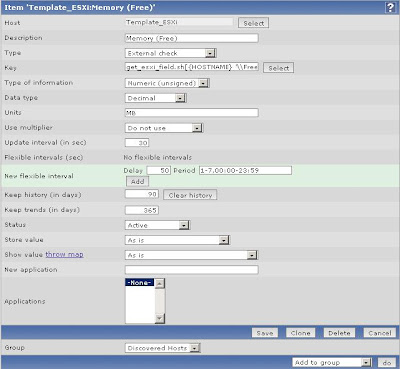Click the Clone button

coord(300,333)
